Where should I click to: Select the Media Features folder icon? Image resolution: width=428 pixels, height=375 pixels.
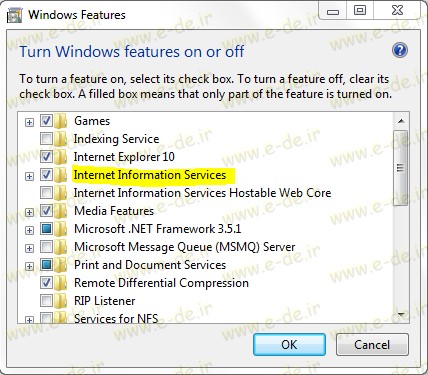61,211
